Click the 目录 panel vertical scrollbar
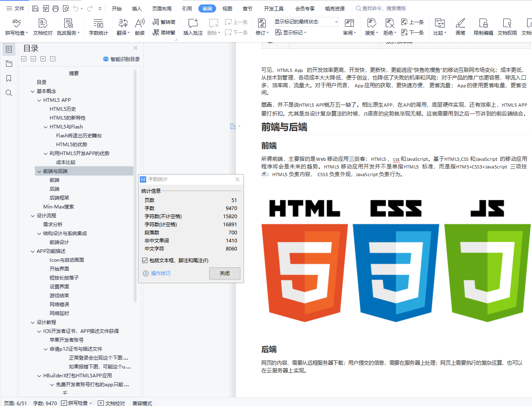This screenshot has width=532, height=406. coord(135,186)
